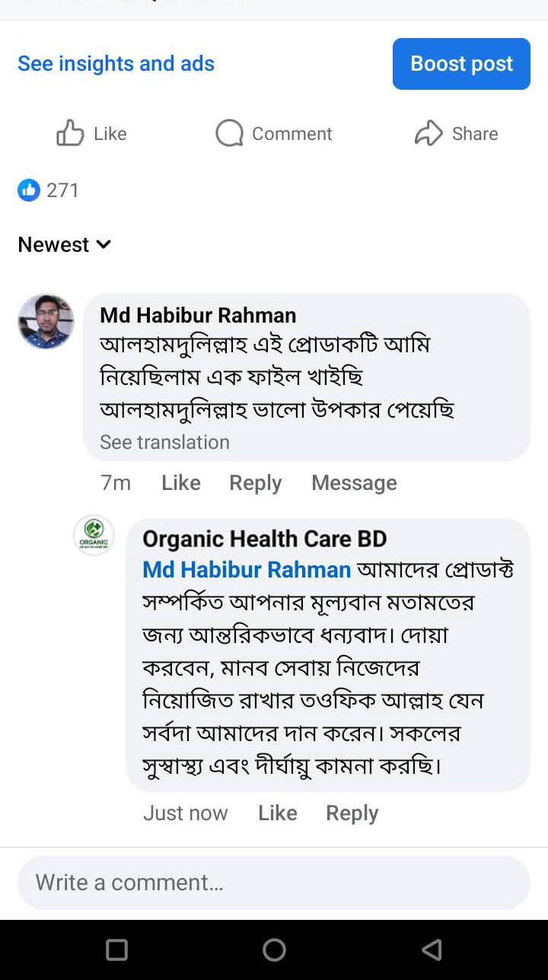Open the 271 likes reaction list

click(49, 190)
